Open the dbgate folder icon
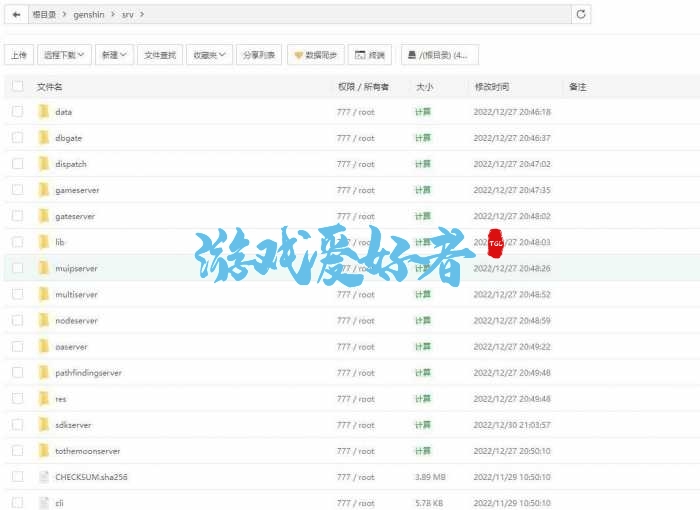This screenshot has height=510, width=700. (x=44, y=138)
